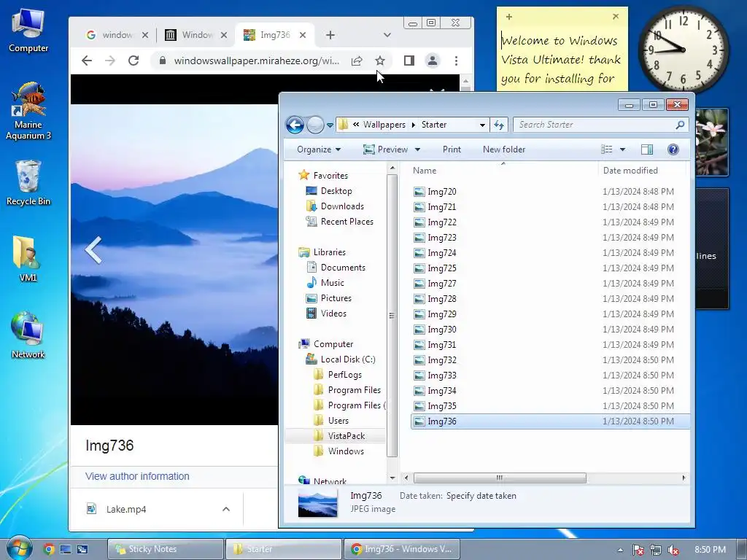
Task: Click the horizontal scrollbar in file list
Action: [500, 478]
